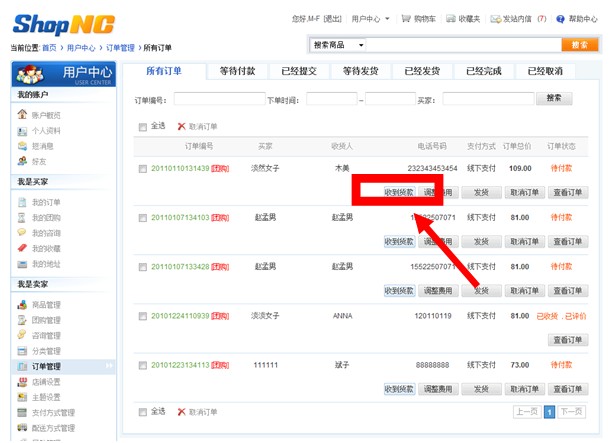Image resolution: width=609 pixels, height=443 pixels.
Task: Switch to the 等待发货 tab
Action: coord(360,71)
